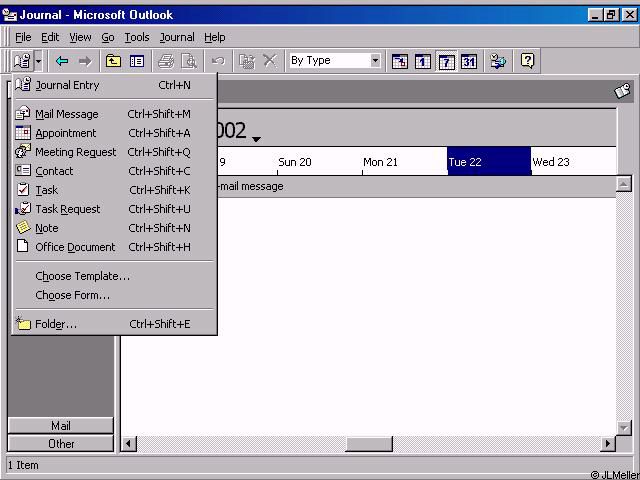Click the horizontal scrollbar left arrow
The image size is (640, 480).
coord(129,443)
